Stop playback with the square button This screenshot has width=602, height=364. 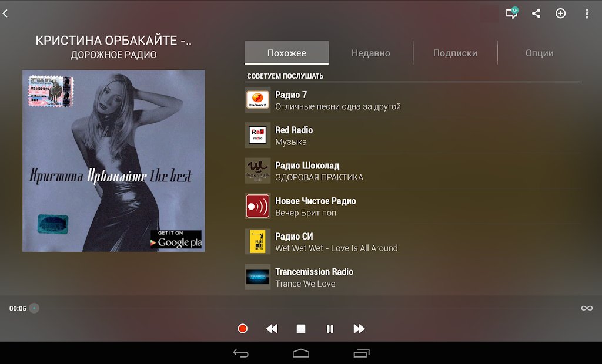pos(300,329)
